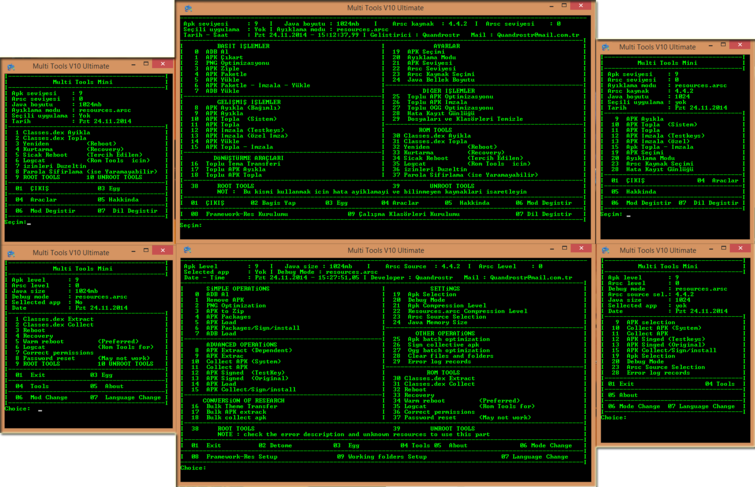Close the top-right Turkish mini window

tap(740, 45)
